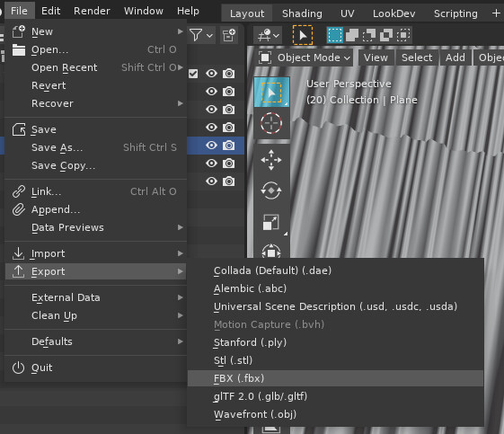
Task: Select the Select Box tool icon
Action: [271, 93]
